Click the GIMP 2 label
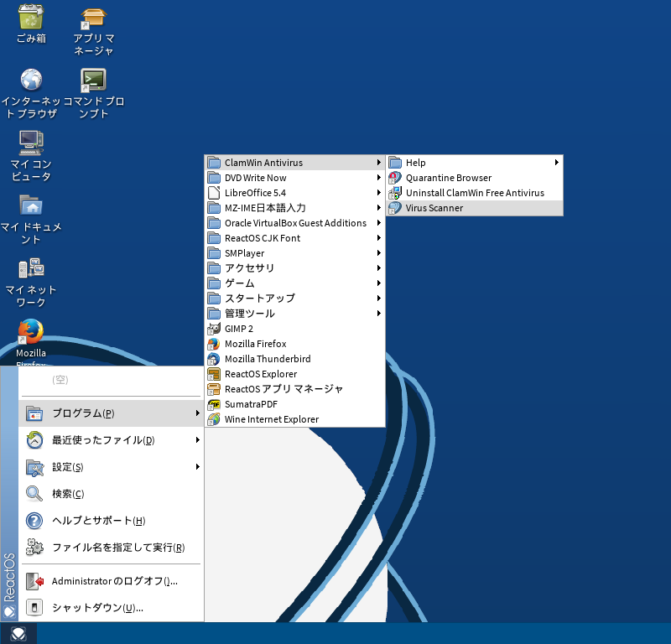The height and width of the screenshot is (644, 671). pos(239,329)
